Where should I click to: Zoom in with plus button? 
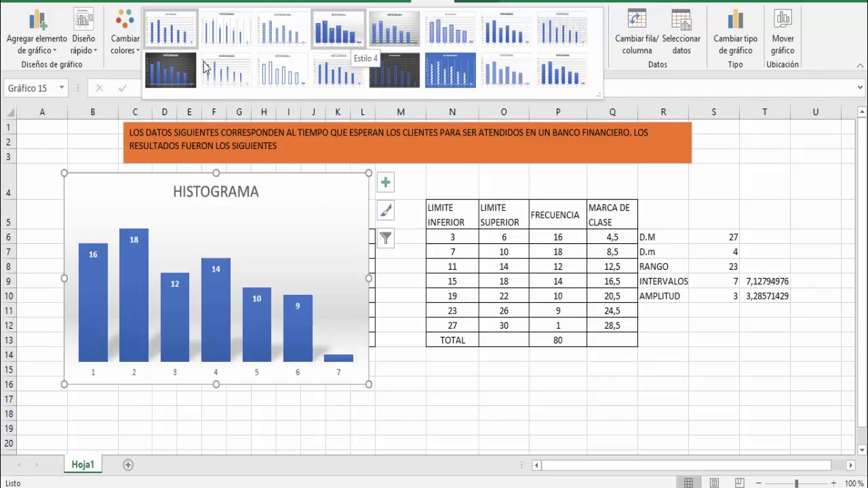(834, 483)
